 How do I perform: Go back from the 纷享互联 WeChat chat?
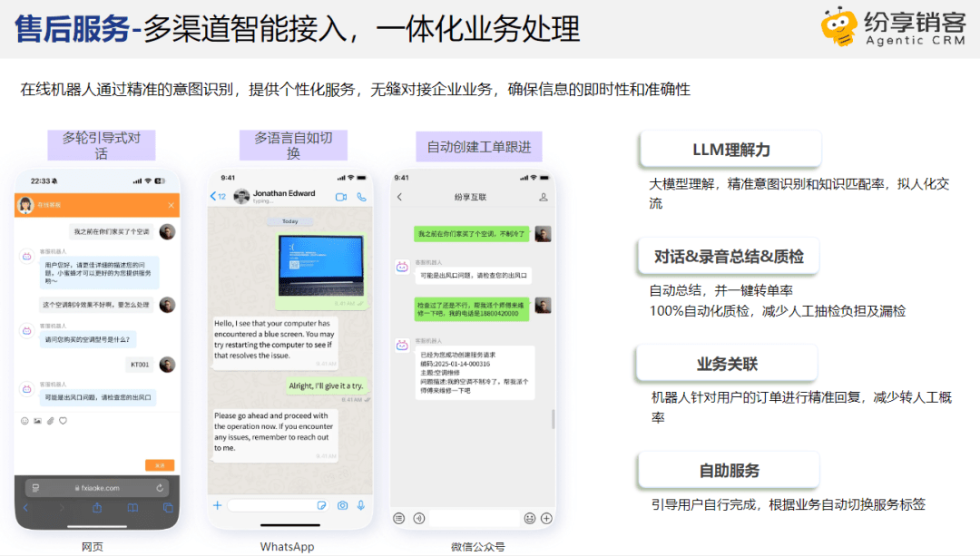click(x=400, y=197)
